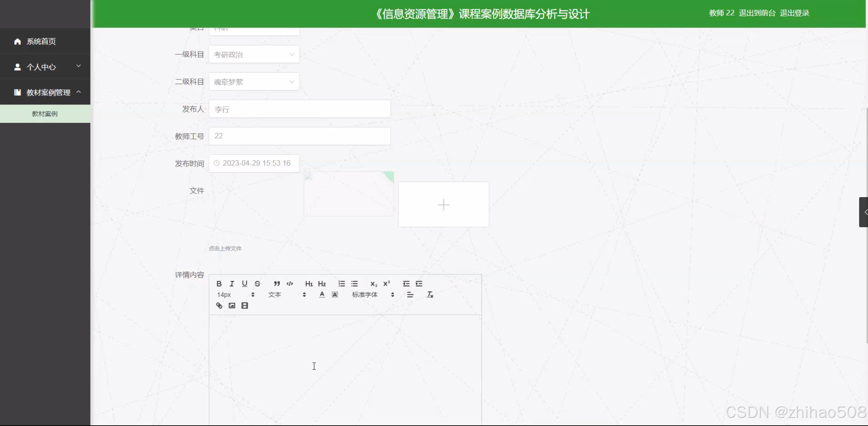
Task: Click the 教师 22 user label
Action: pos(722,13)
